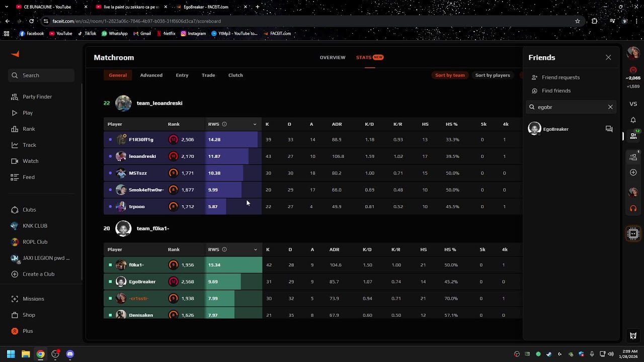Toggle RWS sort arrow in team_f0ka1- table
The height and width of the screenshot is (362, 644).
pyautogui.click(x=256, y=249)
